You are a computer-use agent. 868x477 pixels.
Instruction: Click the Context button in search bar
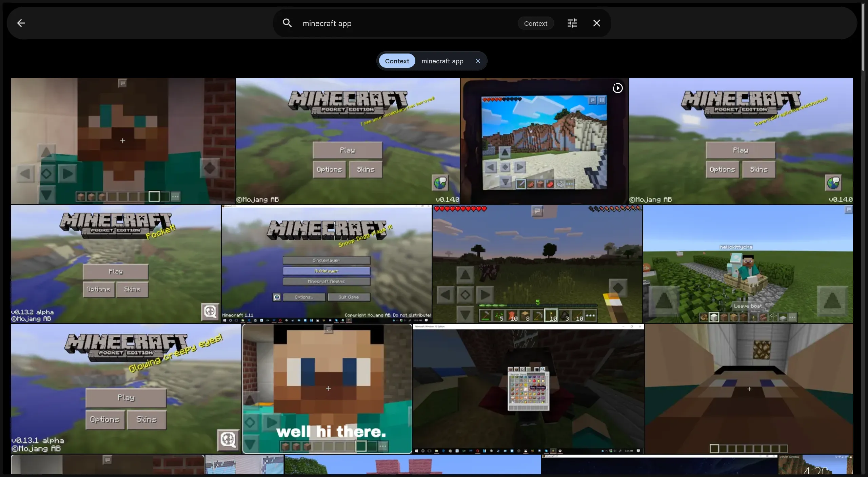(x=535, y=23)
